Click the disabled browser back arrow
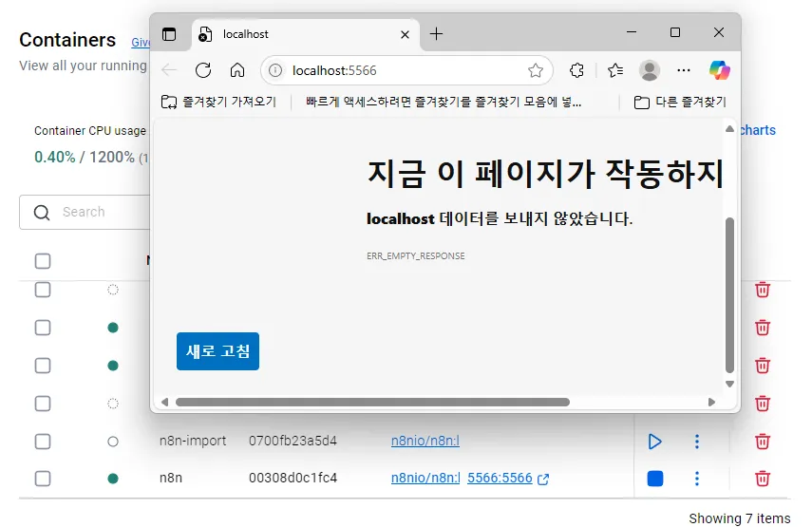The height and width of the screenshot is (527, 812). tap(169, 70)
